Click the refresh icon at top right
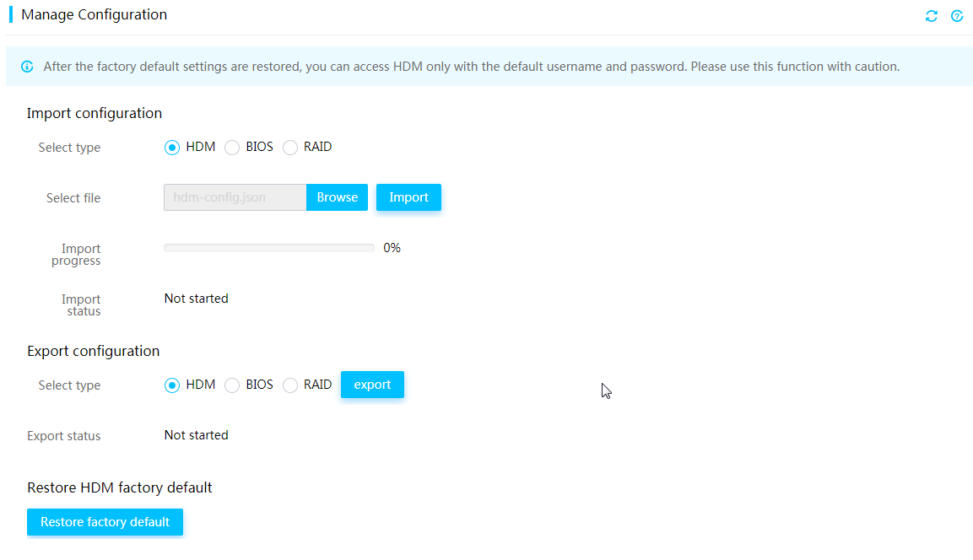 [931, 16]
